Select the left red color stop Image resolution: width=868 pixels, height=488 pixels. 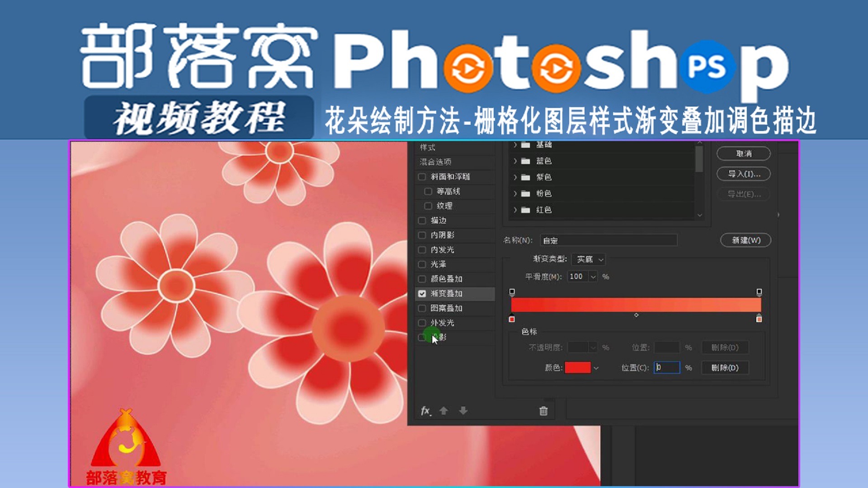point(512,319)
